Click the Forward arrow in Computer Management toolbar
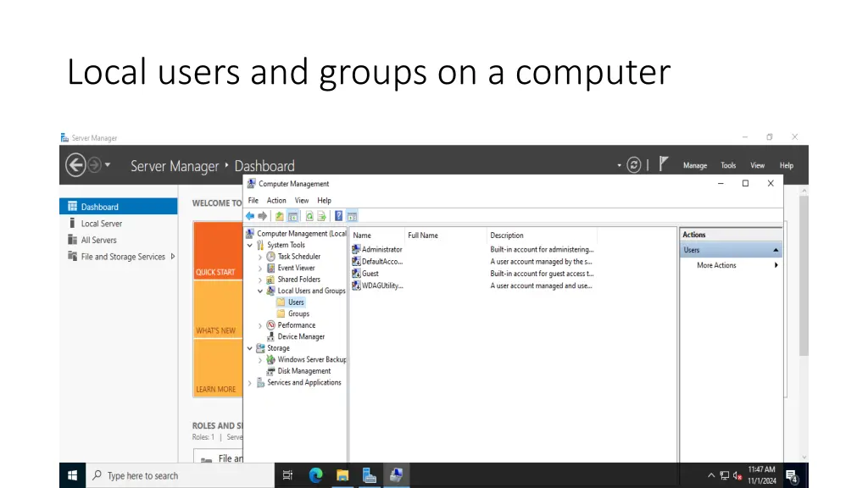 click(263, 216)
